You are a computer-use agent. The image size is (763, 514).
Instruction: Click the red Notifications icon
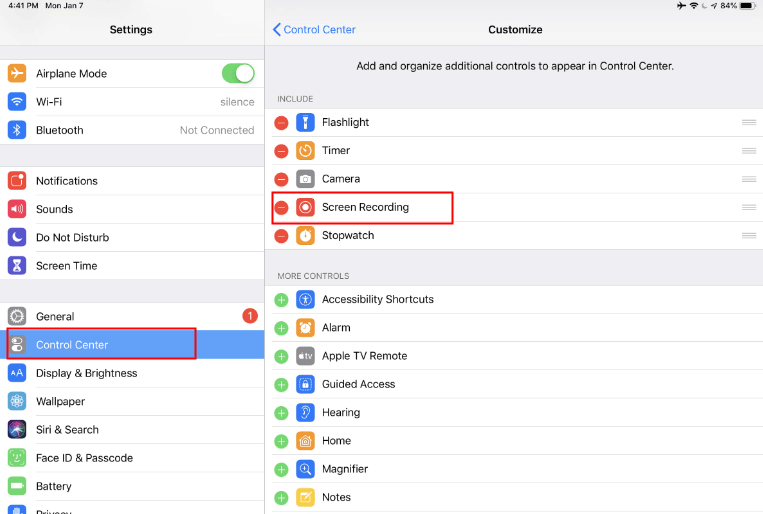click(17, 181)
